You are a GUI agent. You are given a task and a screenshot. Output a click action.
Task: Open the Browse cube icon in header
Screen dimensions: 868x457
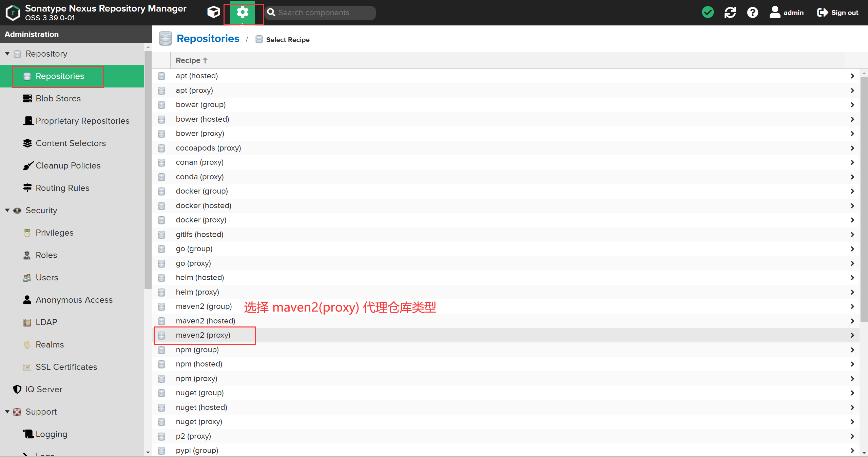click(213, 13)
